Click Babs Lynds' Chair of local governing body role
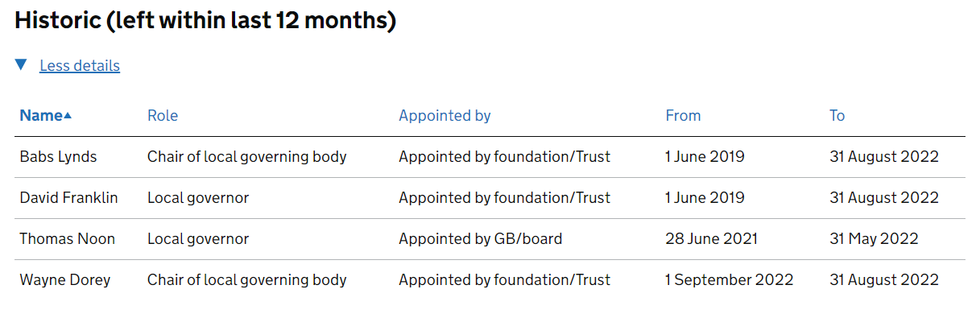 point(246,157)
